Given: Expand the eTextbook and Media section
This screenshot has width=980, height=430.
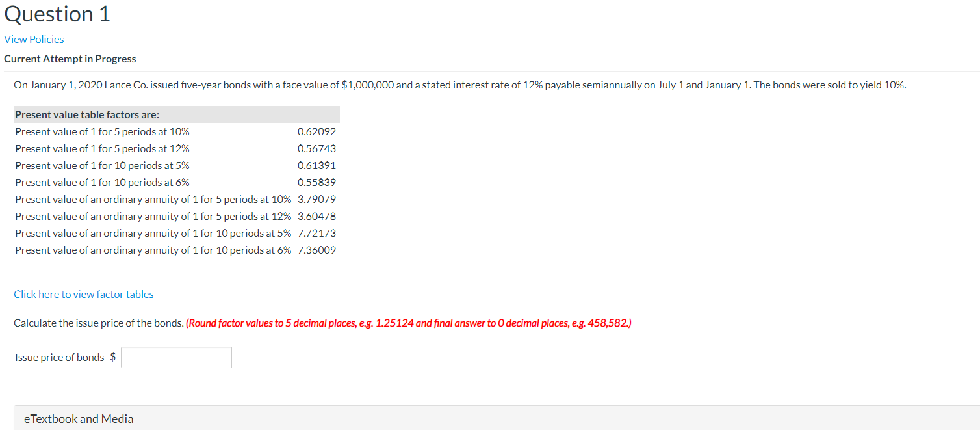Looking at the screenshot, I should point(78,418).
